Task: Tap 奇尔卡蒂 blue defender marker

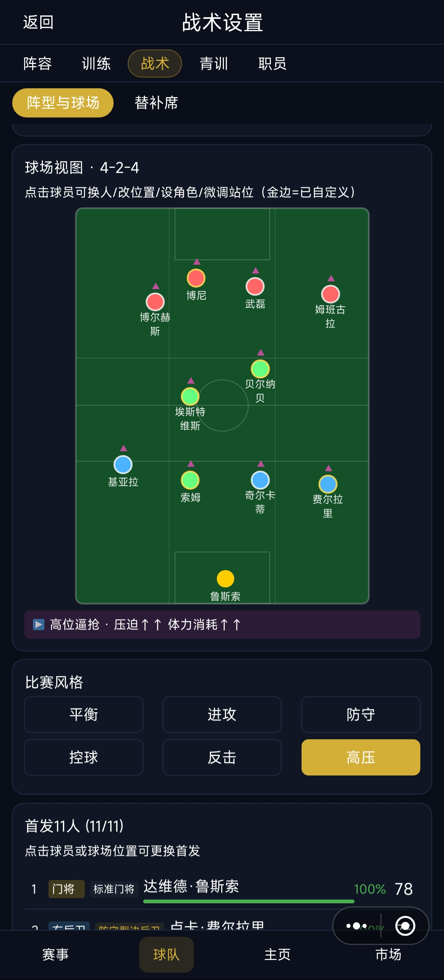Action: [260, 480]
